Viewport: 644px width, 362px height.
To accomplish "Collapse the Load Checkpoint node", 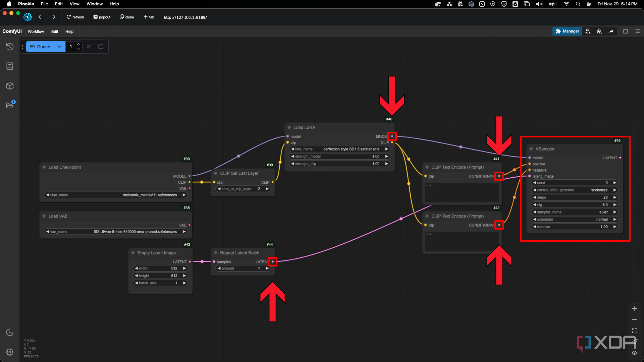I will 44,167.
